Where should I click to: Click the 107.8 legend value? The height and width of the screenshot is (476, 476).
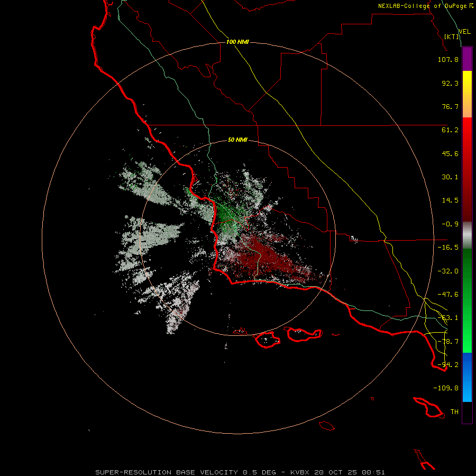point(448,59)
